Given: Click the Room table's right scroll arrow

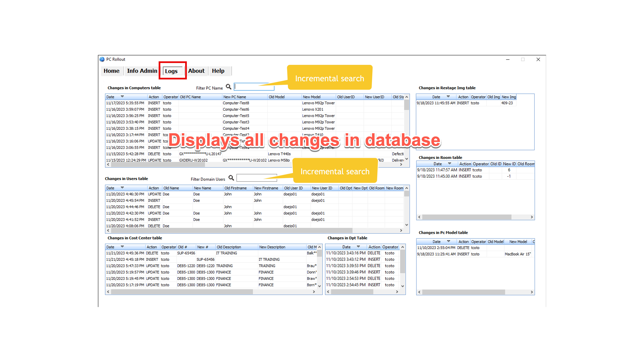Looking at the screenshot, I should (532, 217).
